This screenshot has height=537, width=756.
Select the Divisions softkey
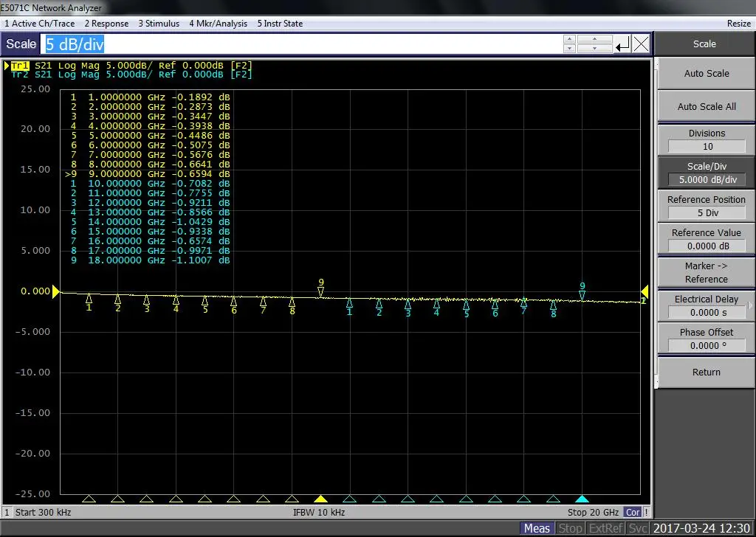tap(707, 139)
